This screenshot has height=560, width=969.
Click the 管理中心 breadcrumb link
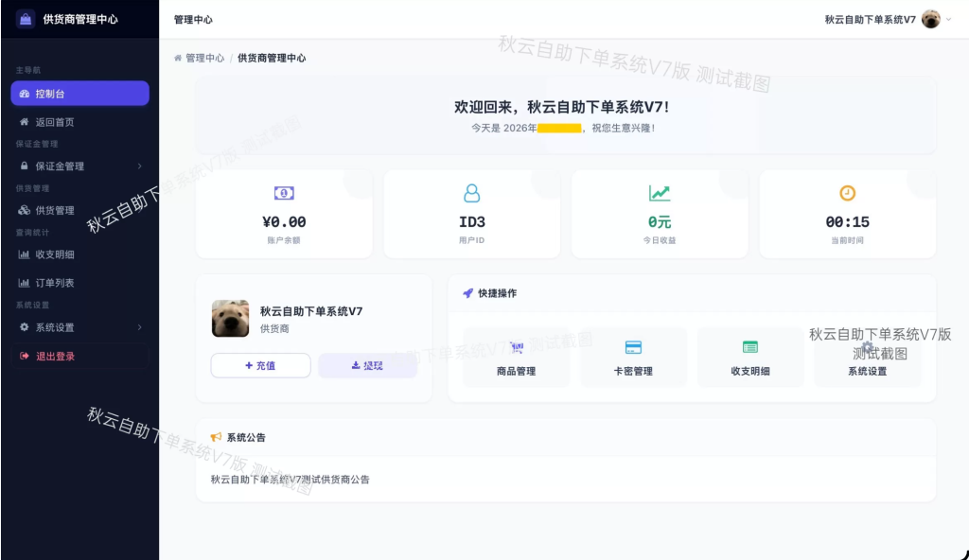point(205,58)
